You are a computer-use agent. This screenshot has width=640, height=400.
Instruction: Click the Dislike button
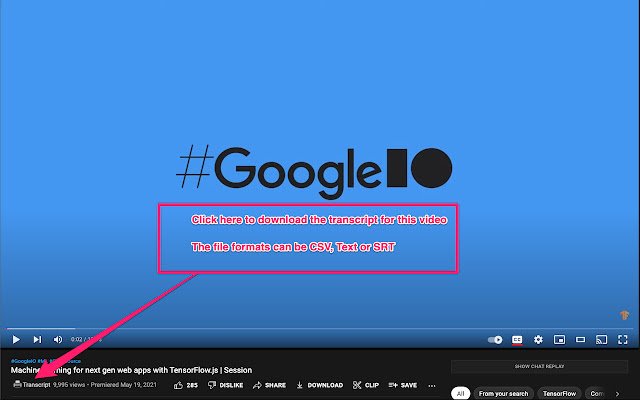(x=225, y=385)
